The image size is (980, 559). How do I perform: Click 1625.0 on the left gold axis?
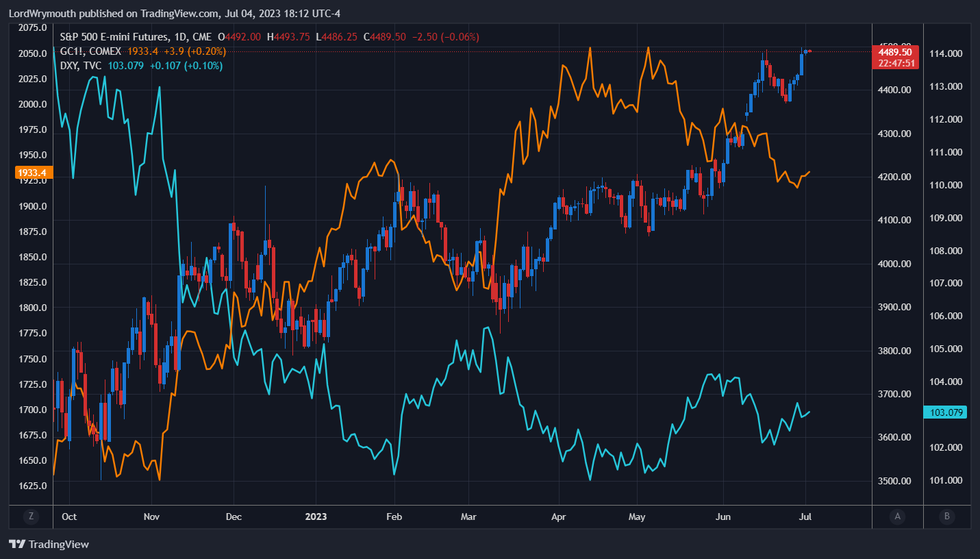(33, 486)
